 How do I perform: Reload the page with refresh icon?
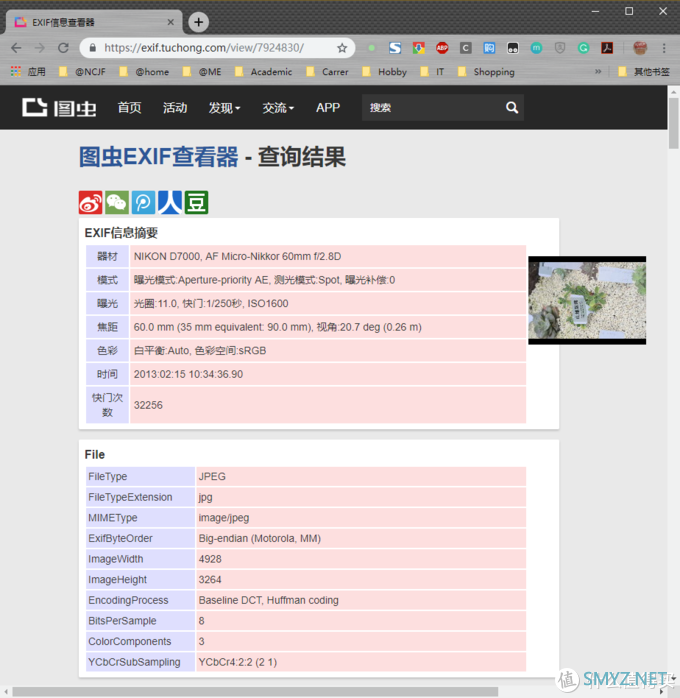point(63,48)
